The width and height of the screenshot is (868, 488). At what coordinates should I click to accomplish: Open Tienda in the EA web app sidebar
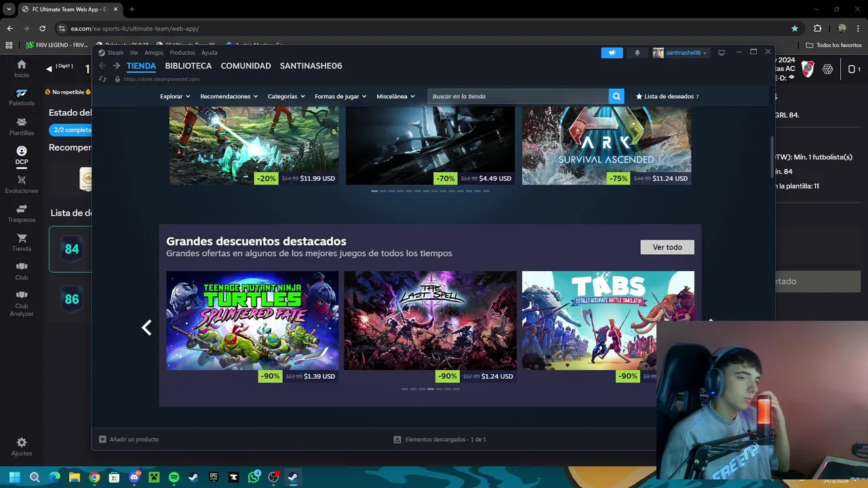(x=22, y=243)
